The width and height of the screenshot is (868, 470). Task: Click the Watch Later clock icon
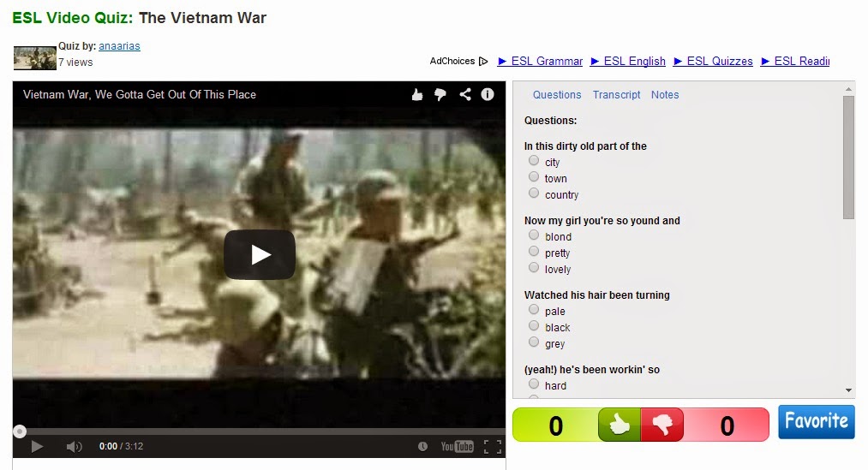[422, 446]
